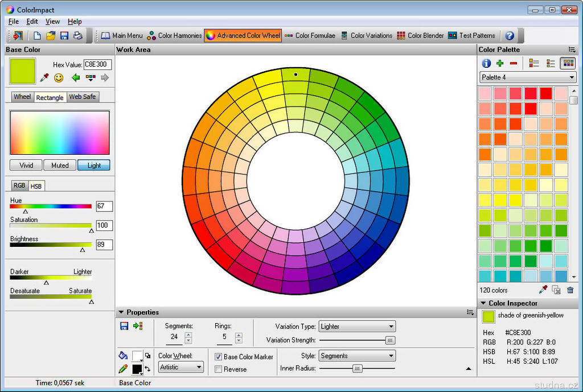
Task: Click the trash icon below the palette
Action: tap(570, 290)
